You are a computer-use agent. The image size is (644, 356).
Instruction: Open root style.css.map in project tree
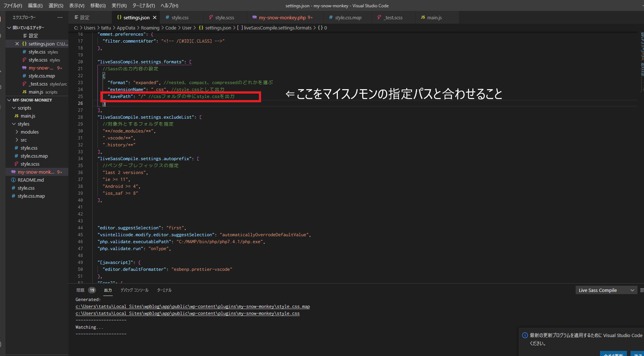(x=37, y=196)
